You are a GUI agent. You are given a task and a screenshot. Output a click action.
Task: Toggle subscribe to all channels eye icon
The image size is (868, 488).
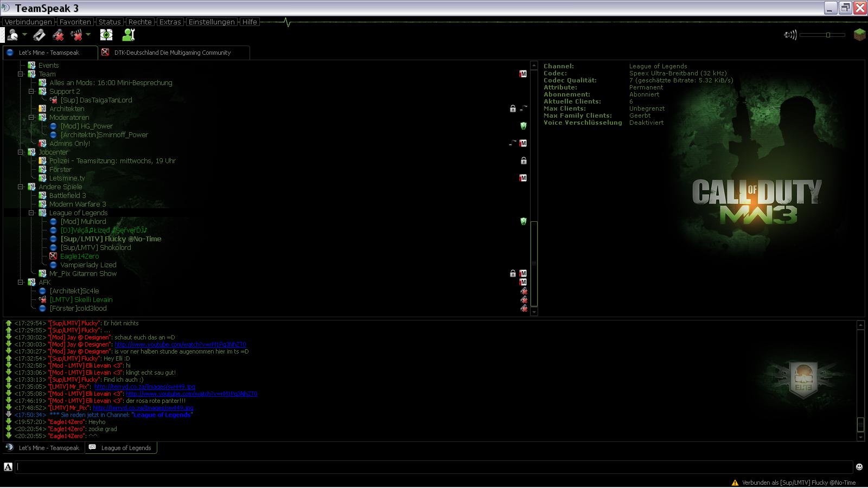pos(106,35)
